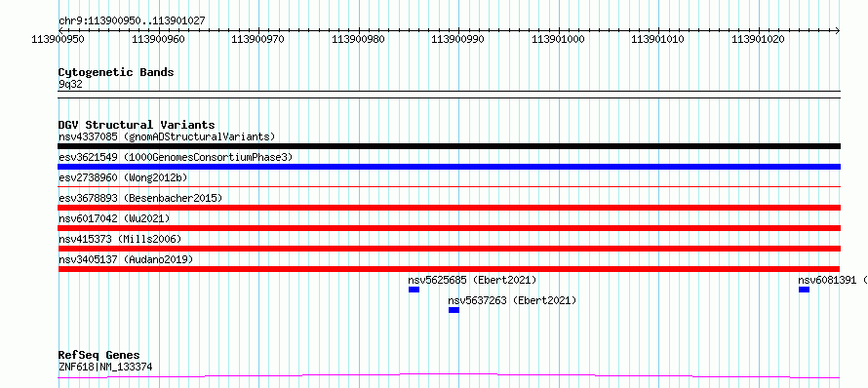The image size is (868, 388).
Task: Click ruler coordinate 113901000
Action: (x=559, y=40)
